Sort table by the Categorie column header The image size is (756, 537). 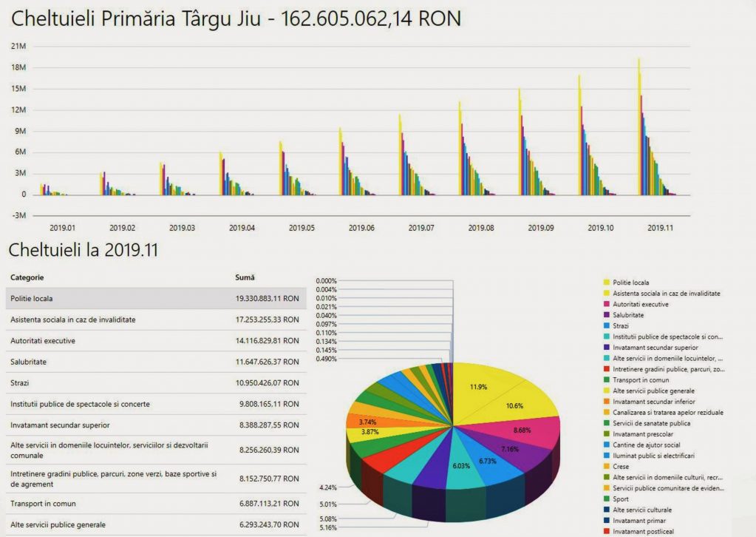(27, 277)
